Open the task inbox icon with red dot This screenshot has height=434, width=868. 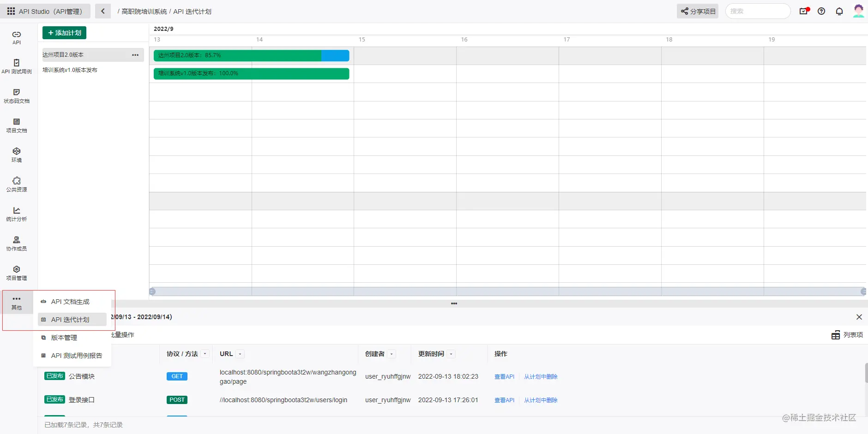click(x=804, y=11)
